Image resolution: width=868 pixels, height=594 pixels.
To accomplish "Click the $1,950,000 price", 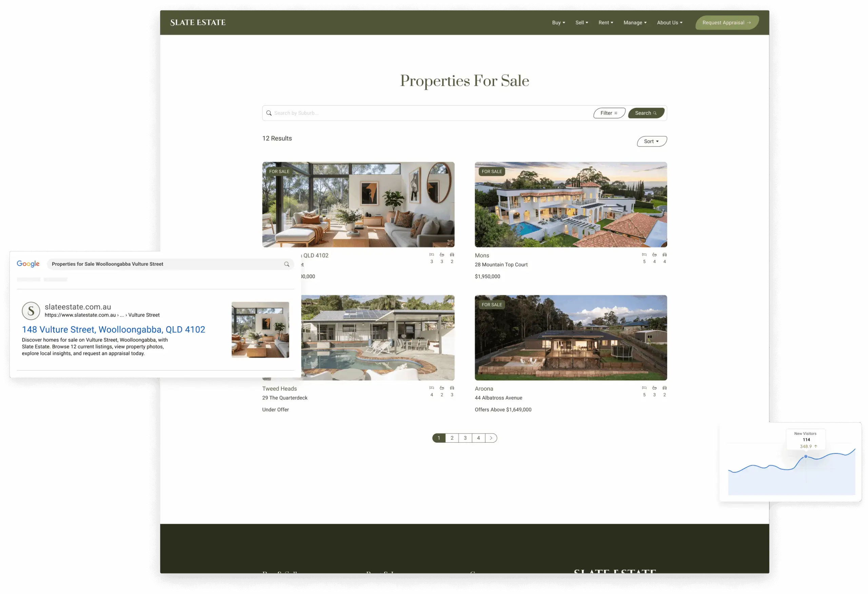I will point(488,276).
